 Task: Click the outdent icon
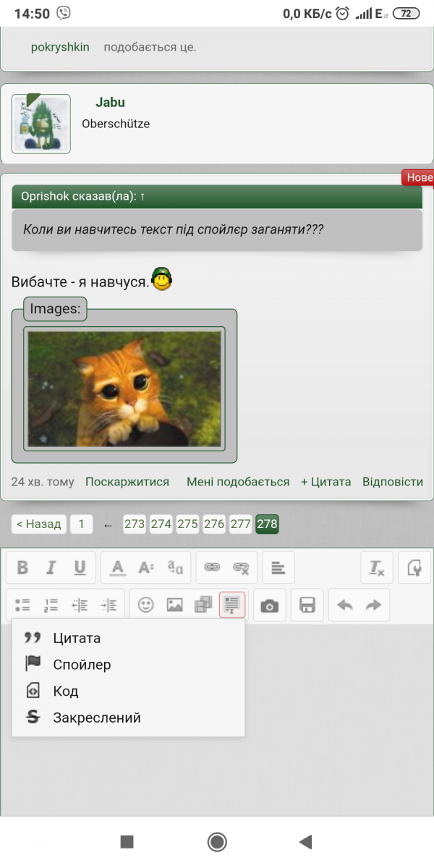click(x=80, y=605)
